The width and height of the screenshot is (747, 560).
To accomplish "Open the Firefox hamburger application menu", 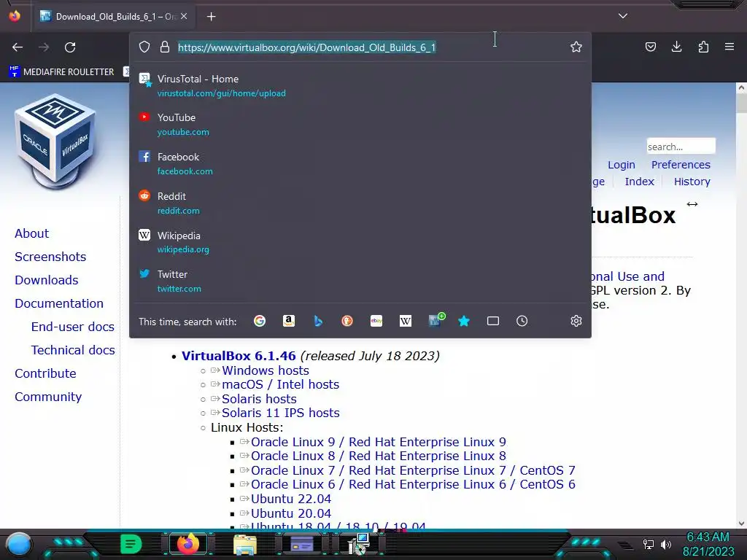I will [729, 47].
